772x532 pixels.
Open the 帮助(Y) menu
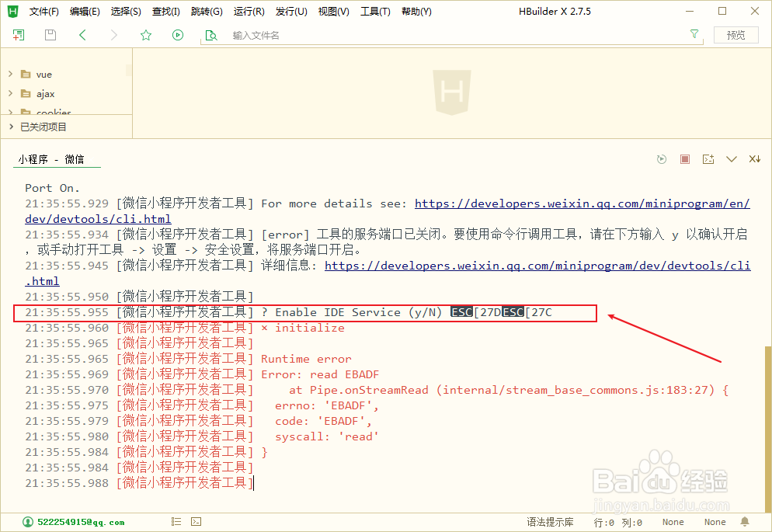(x=416, y=12)
